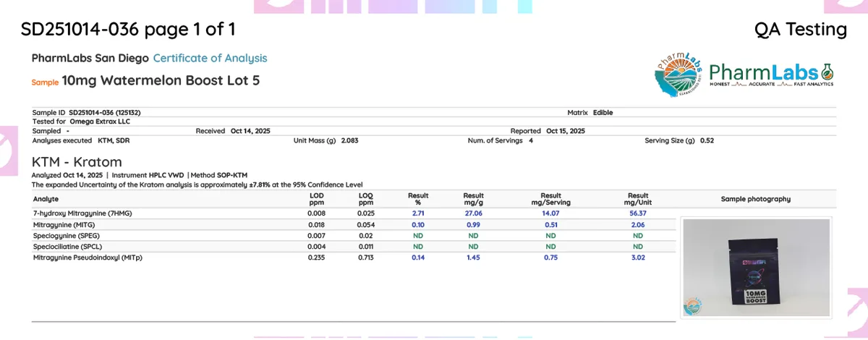Click 7HMG mg/Serving value '14.07'
Viewport: 868px width, 340px height.
pos(550,213)
